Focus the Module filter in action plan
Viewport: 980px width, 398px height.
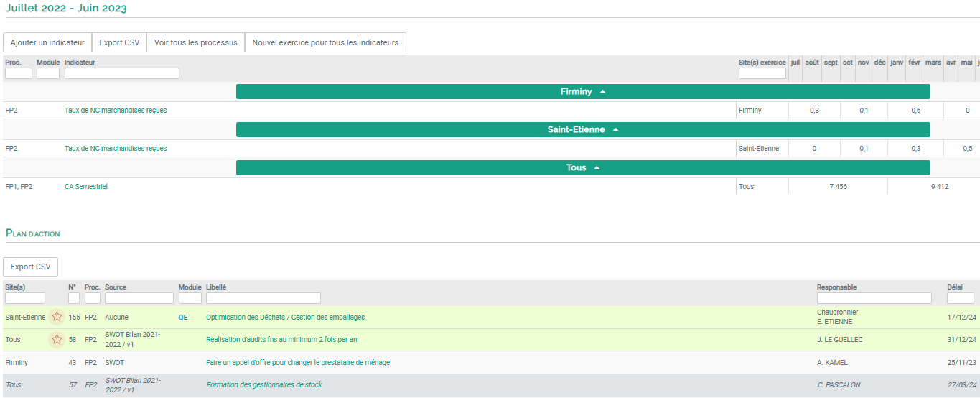[190, 298]
